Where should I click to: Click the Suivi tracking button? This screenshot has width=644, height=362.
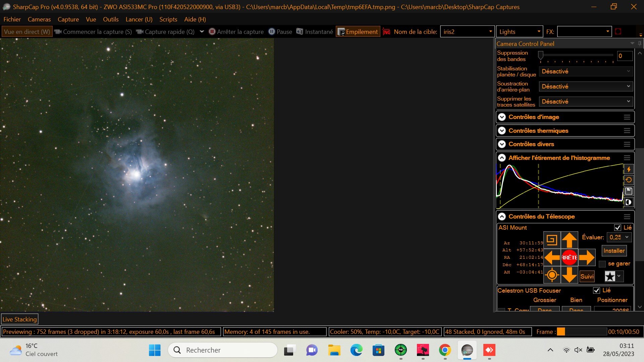tap(587, 277)
